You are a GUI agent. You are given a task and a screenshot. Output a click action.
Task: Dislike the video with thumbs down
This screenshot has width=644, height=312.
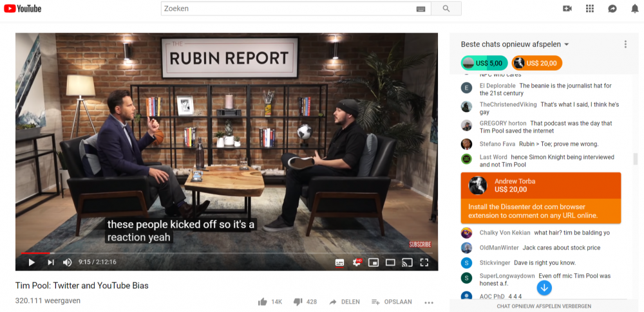tap(298, 302)
